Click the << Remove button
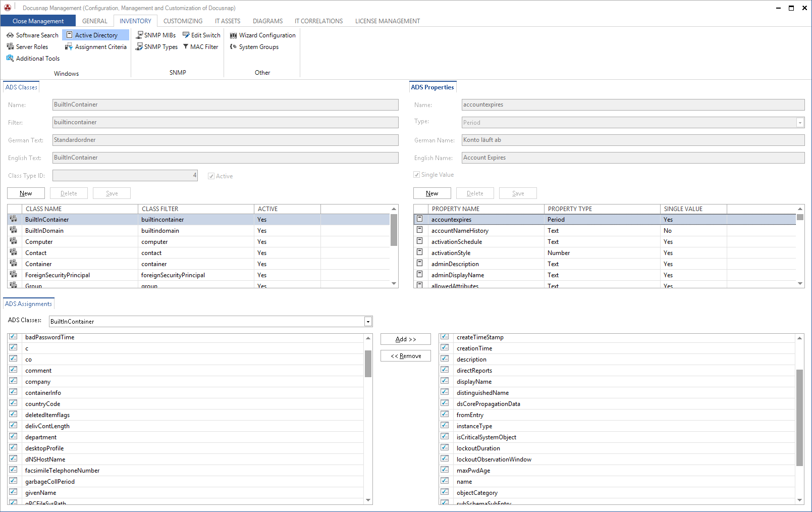Image resolution: width=812 pixels, height=512 pixels. [x=406, y=356]
